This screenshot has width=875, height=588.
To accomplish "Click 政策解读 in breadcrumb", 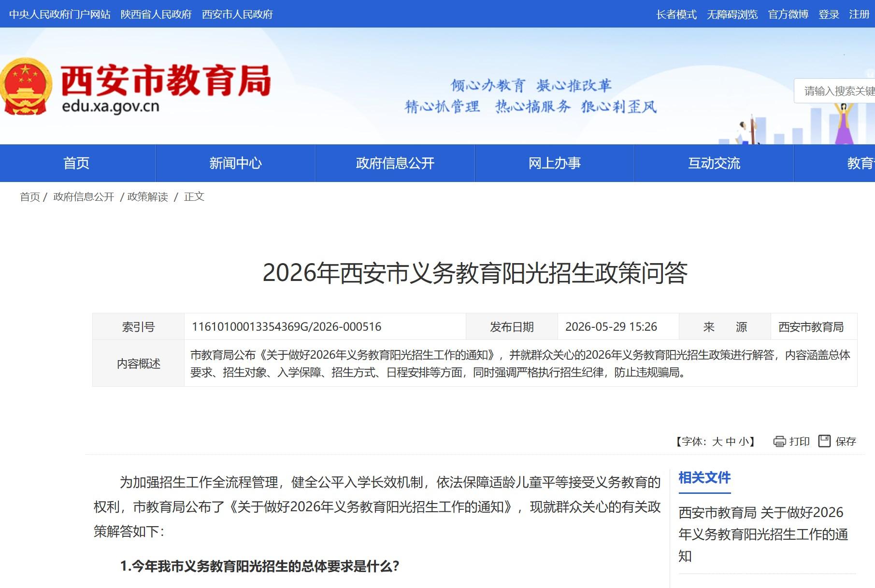I will 148,196.
